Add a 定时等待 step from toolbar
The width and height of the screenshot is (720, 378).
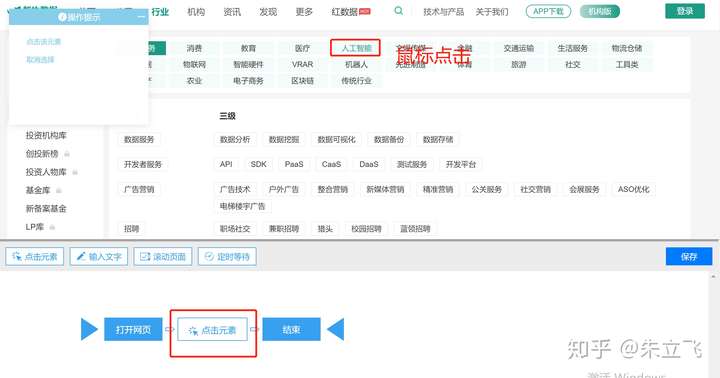pos(227,256)
